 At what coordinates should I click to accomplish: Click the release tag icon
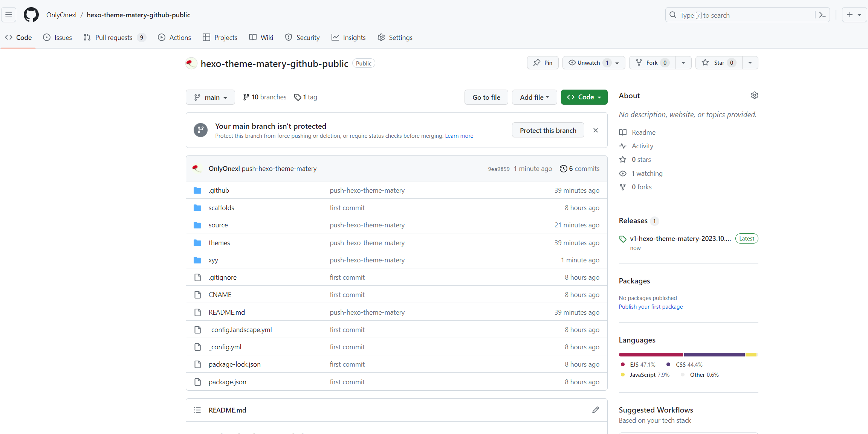(x=623, y=239)
